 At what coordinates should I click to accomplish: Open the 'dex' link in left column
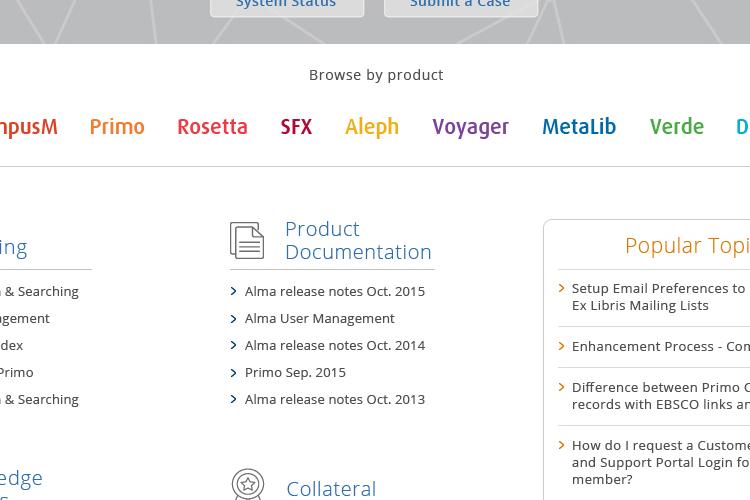11,345
